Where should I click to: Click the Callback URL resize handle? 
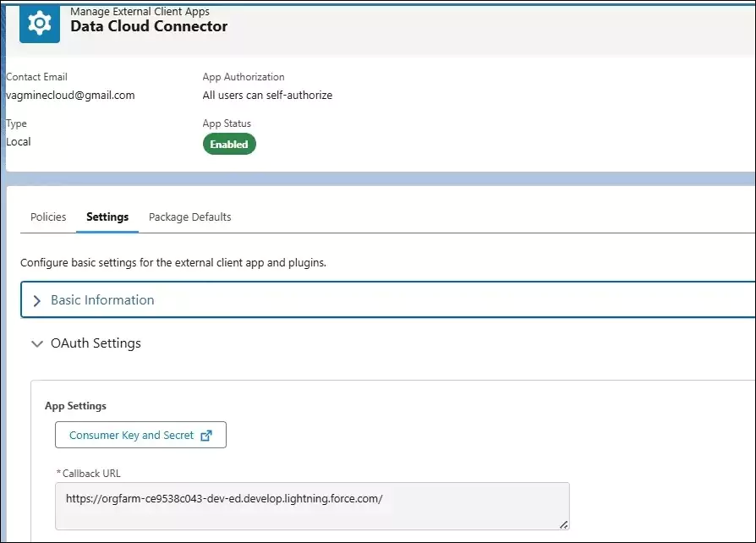tap(564, 524)
